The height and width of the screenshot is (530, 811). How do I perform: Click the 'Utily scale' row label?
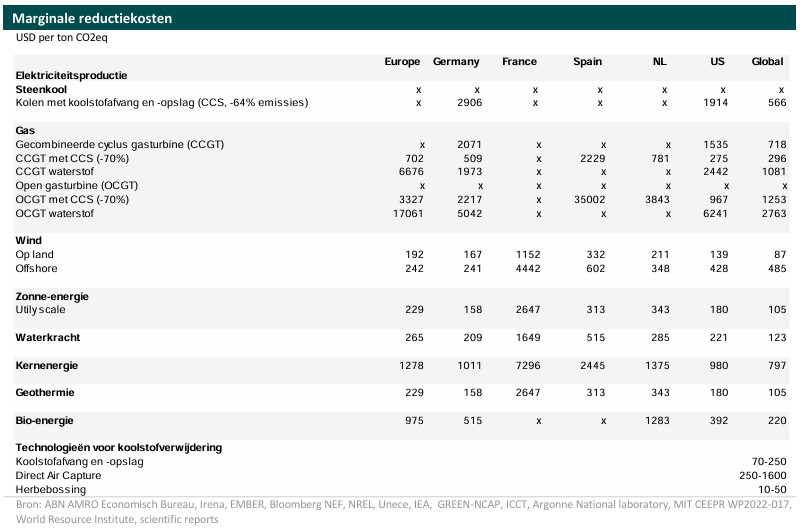(x=40, y=309)
